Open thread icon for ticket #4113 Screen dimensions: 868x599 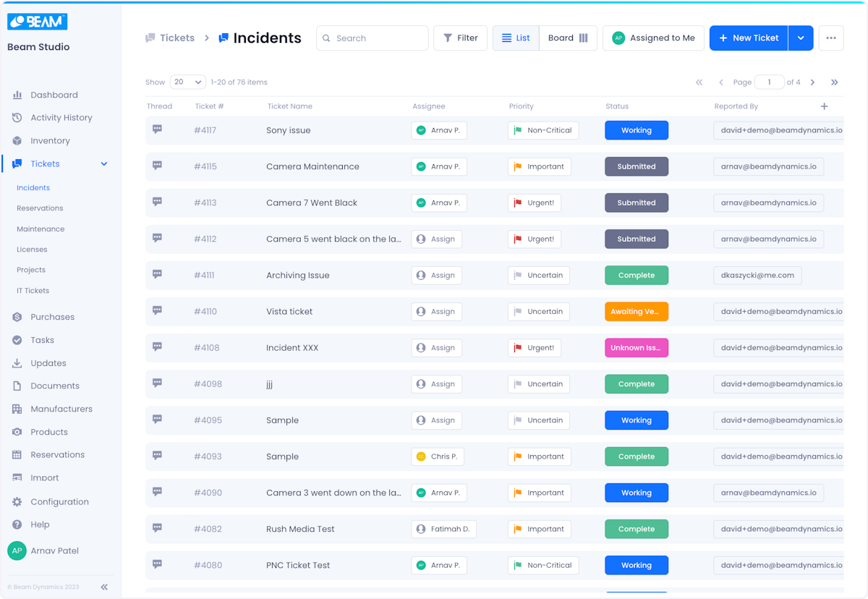tap(157, 202)
